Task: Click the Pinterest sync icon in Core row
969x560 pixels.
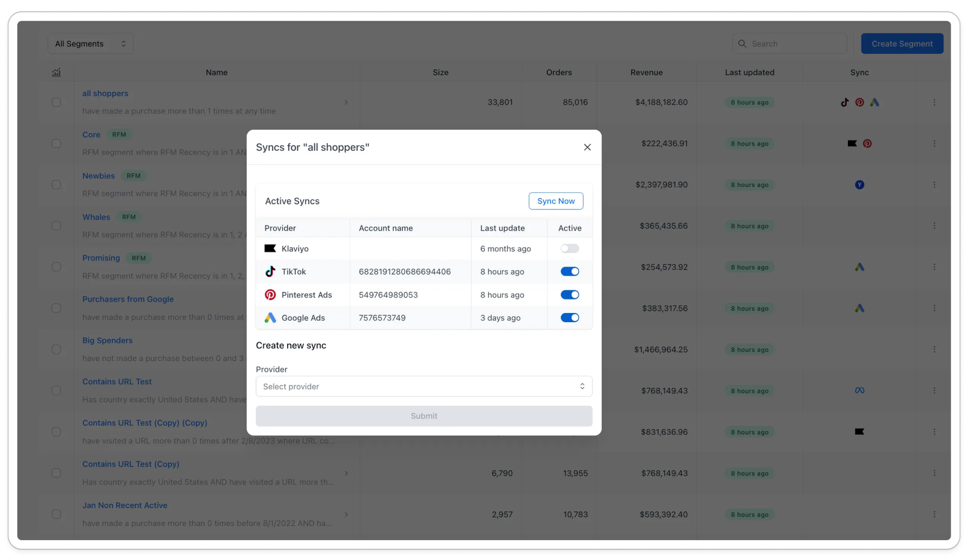Action: [x=867, y=144]
